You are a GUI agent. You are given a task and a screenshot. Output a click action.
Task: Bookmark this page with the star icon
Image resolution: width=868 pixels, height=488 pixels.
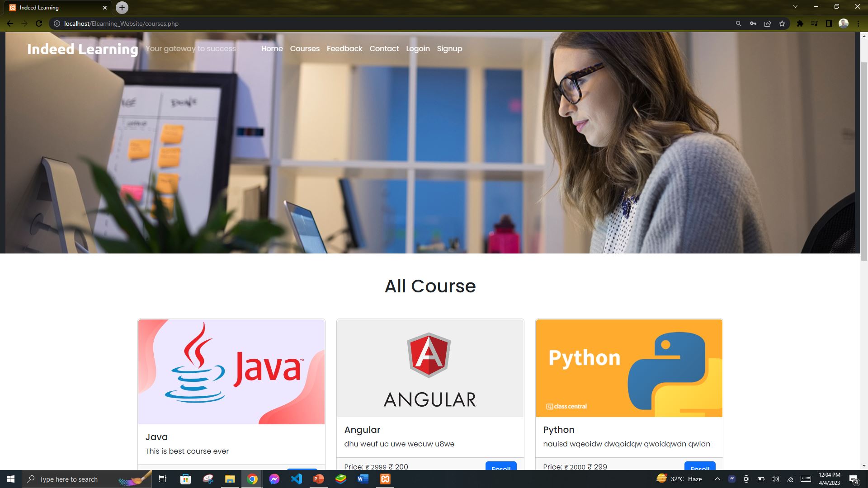pos(782,23)
